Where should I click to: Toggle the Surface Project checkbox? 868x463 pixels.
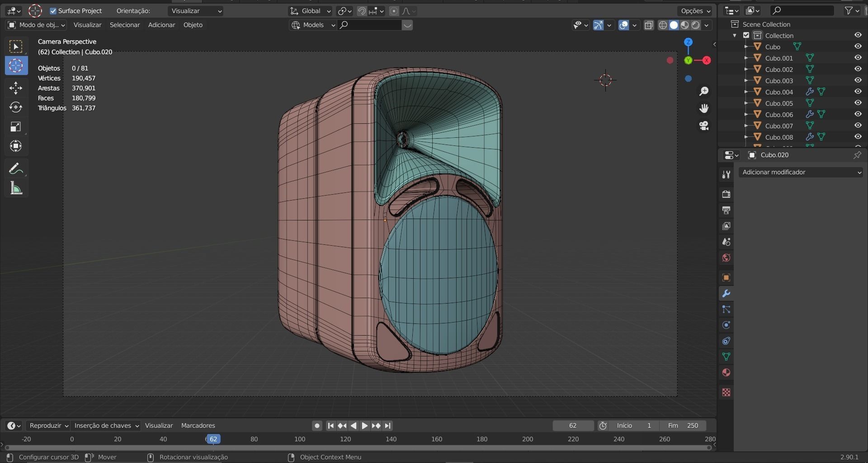pyautogui.click(x=53, y=11)
